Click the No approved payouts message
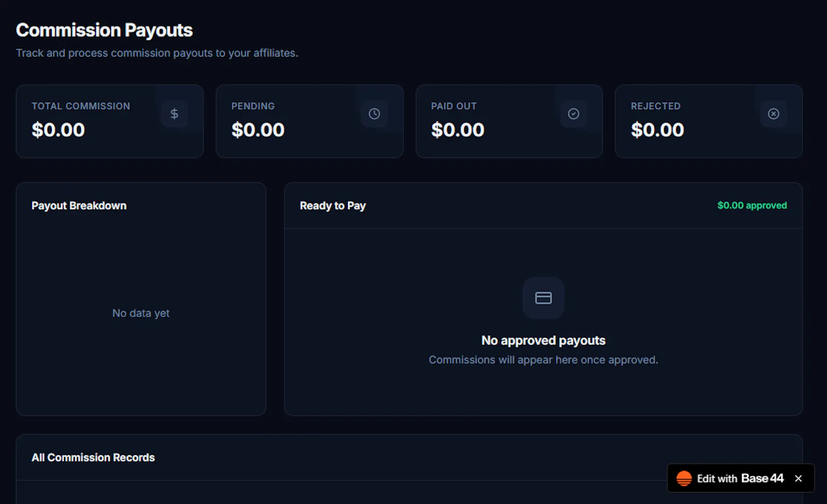 click(543, 340)
